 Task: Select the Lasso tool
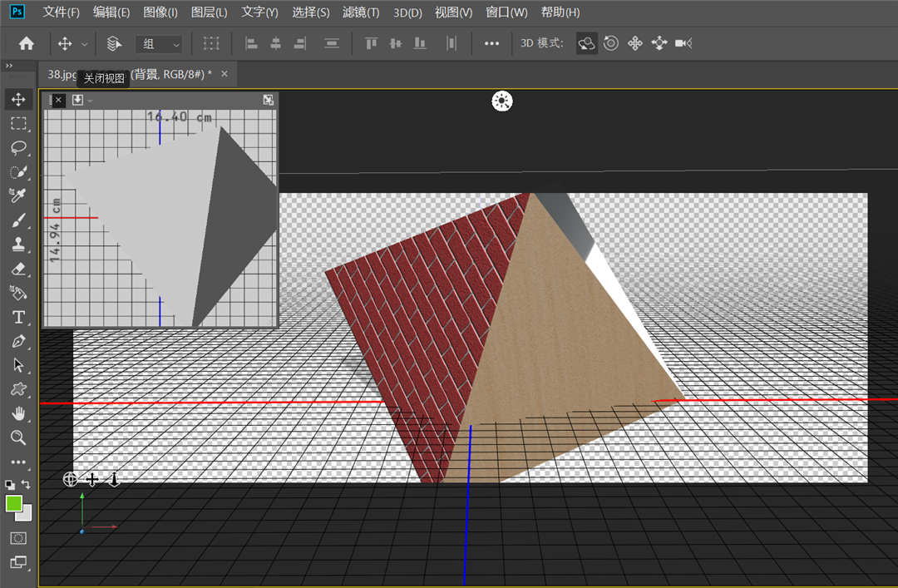click(17, 148)
